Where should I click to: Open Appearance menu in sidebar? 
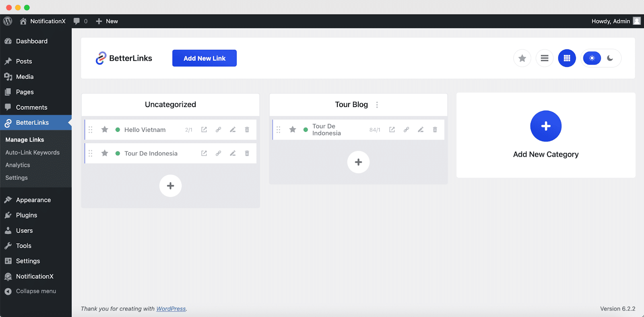click(x=36, y=200)
